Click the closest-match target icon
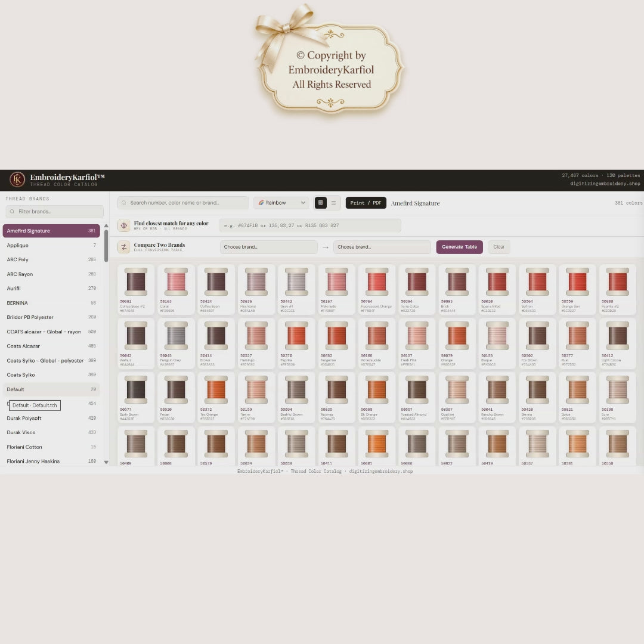The width and height of the screenshot is (644, 644). coord(123,225)
